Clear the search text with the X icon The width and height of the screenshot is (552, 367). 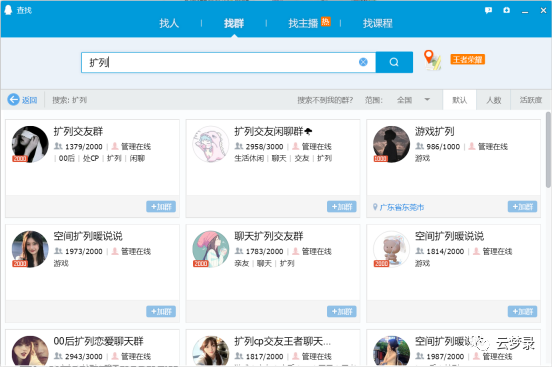point(363,62)
